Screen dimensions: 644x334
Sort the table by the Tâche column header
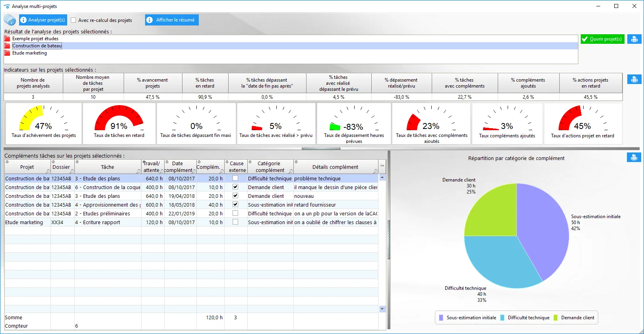107,167
